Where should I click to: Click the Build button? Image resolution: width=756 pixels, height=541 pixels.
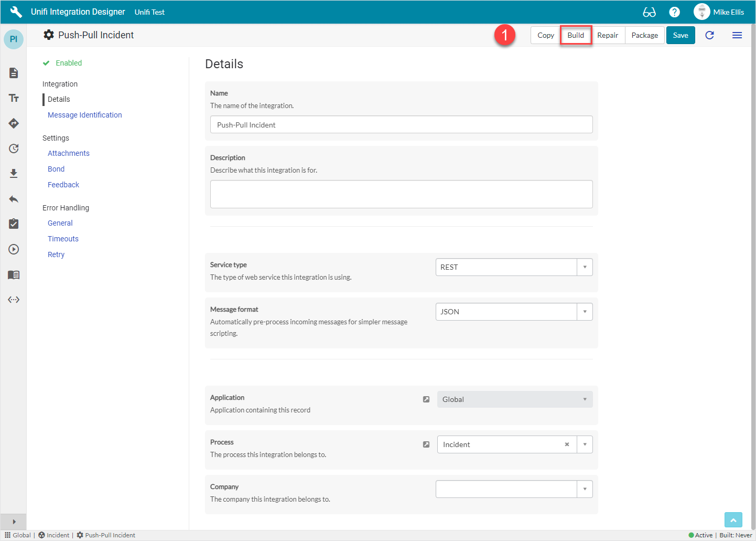click(576, 35)
